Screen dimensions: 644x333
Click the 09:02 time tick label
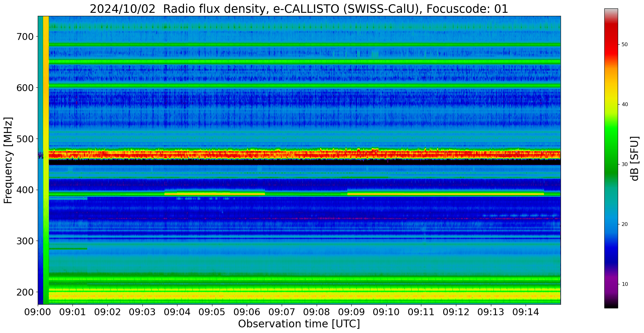coord(108,312)
